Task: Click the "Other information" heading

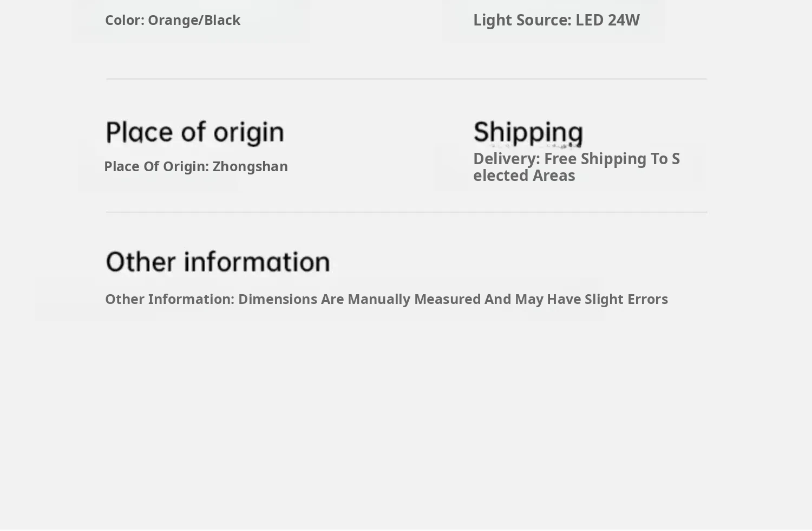Action: [x=218, y=262]
